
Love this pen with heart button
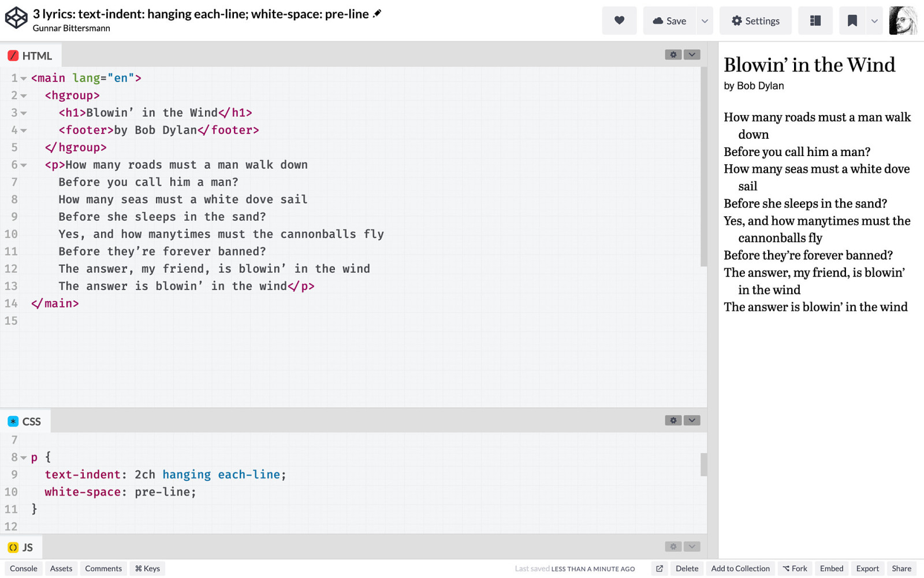tap(619, 21)
